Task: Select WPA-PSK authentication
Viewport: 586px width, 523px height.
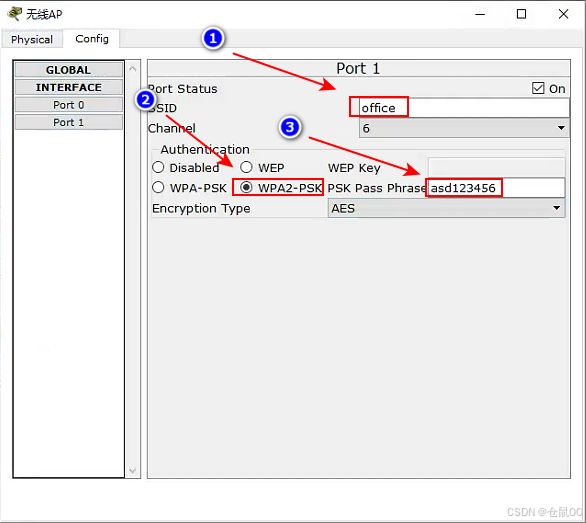Action: 158,187
